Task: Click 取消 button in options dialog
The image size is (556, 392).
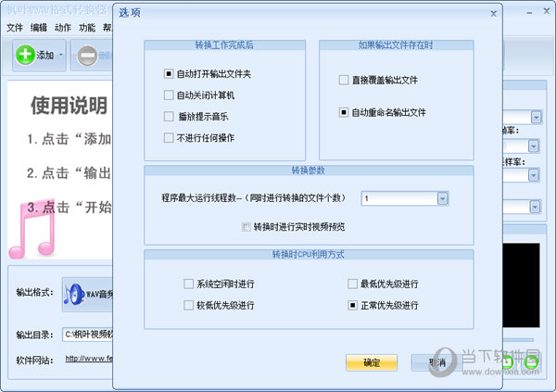Action: tap(436, 362)
